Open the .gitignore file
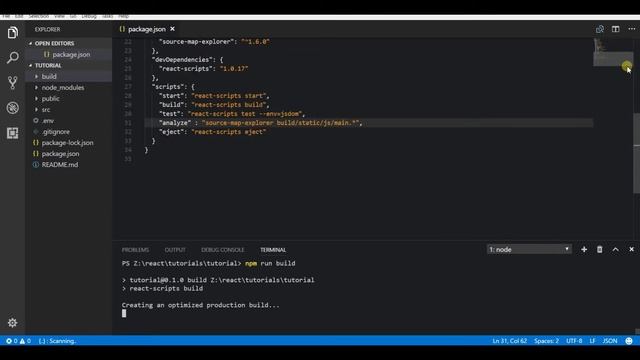Viewport: 640px width, 360px height. tap(56, 132)
